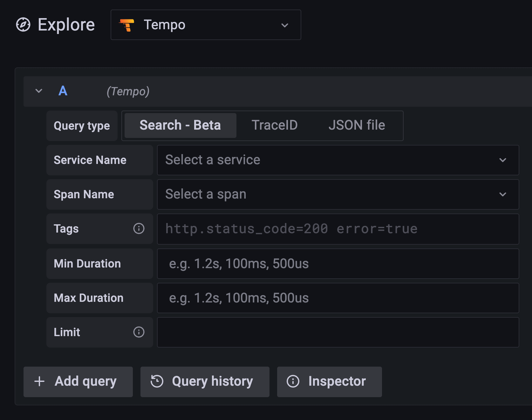The image size is (532, 420).
Task: Click the Query type label
Action: (x=82, y=126)
